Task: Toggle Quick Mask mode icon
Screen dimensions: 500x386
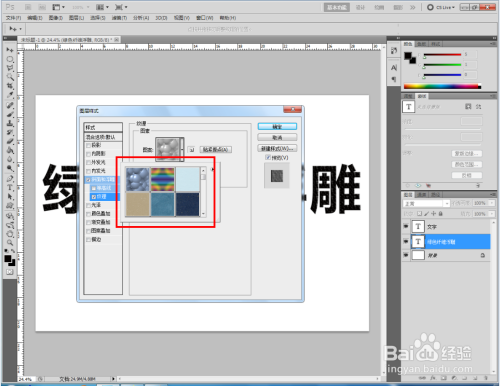Action: point(10,272)
